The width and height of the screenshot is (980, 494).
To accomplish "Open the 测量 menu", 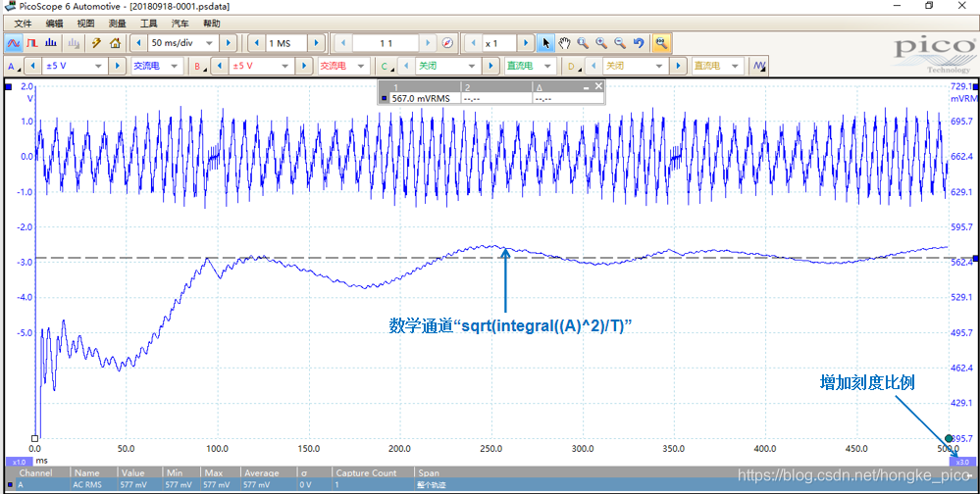I will click(x=117, y=24).
